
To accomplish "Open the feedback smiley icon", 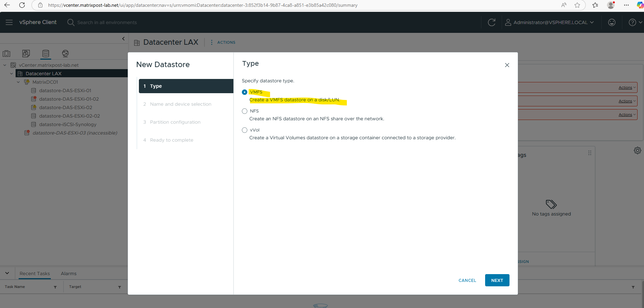I will coord(612,22).
